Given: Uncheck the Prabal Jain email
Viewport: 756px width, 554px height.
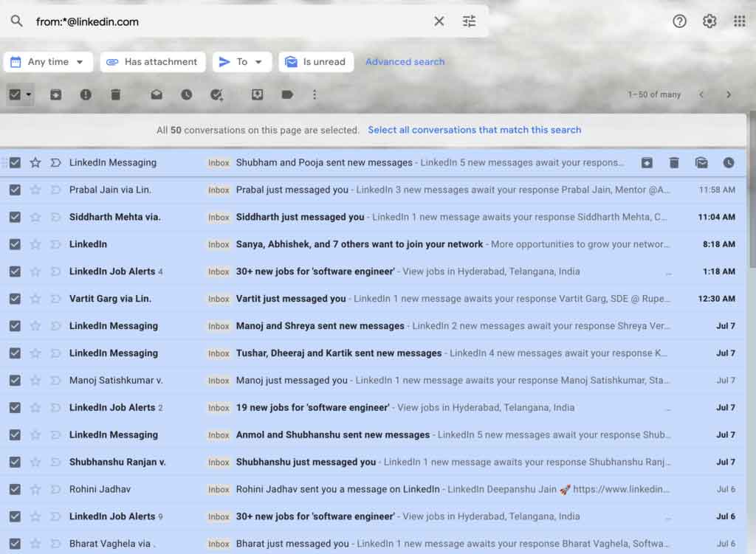Looking at the screenshot, I should [15, 190].
